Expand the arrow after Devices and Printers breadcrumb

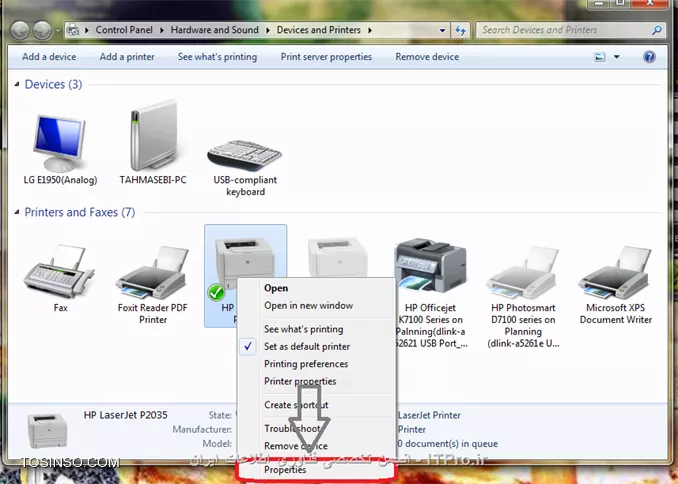[370, 30]
